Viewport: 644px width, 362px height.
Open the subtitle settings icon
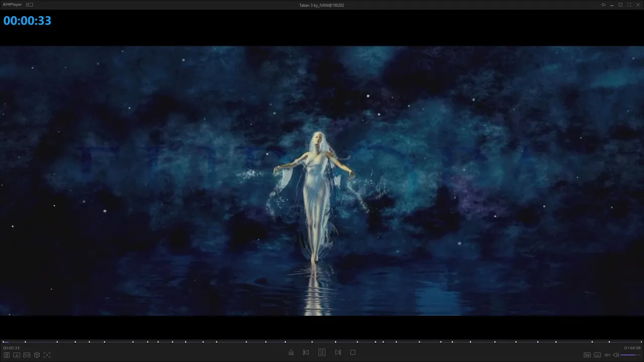(x=597, y=355)
